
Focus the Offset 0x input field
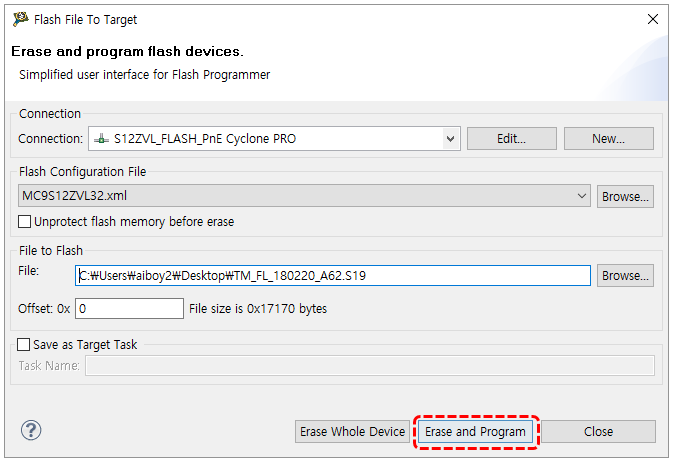[129, 308]
